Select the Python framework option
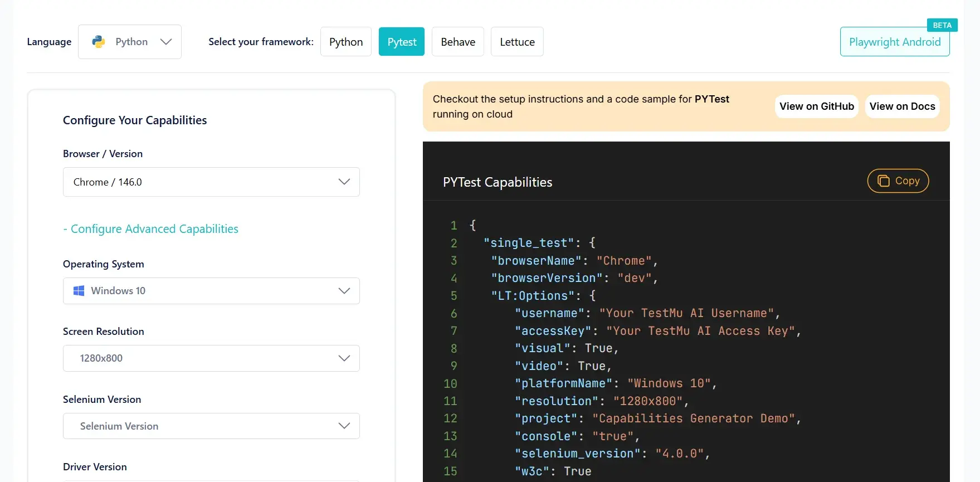 [346, 42]
